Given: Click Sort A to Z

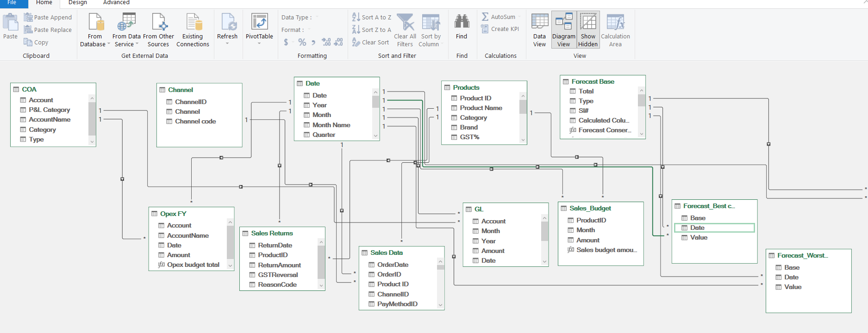Looking at the screenshot, I should (x=372, y=17).
